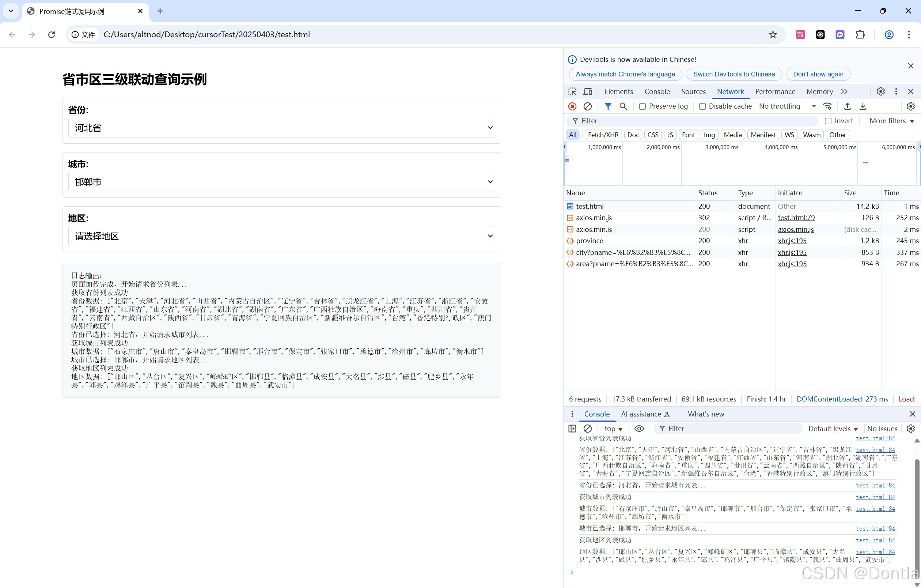Click the console live expression eye icon

point(639,429)
